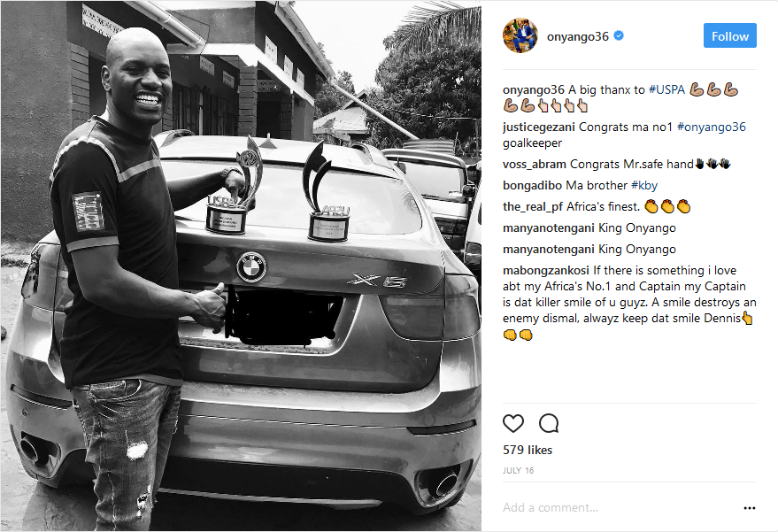Focus the Add a comment field
The image size is (778, 532).
(620, 508)
